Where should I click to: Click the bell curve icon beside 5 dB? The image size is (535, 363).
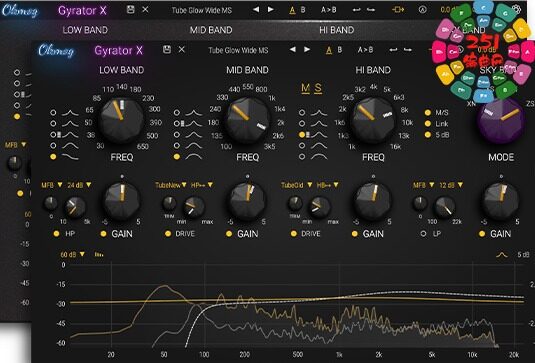[x=502, y=255]
